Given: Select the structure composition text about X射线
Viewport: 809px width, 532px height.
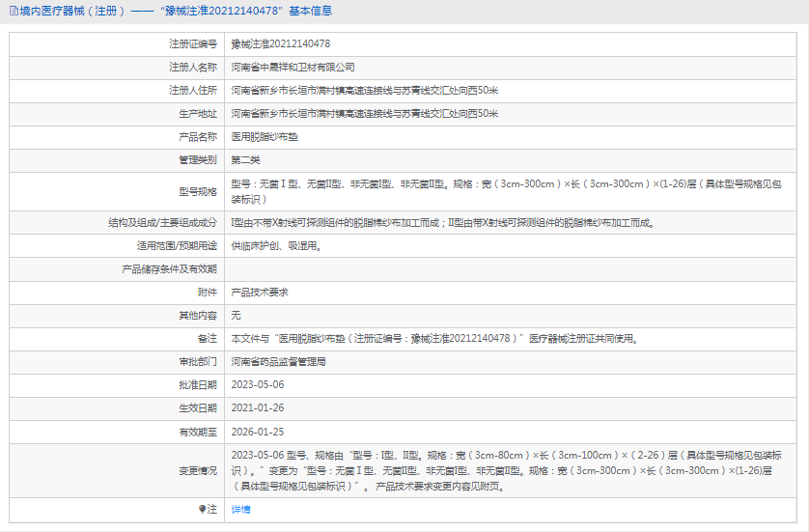Looking at the screenshot, I should point(443,223).
